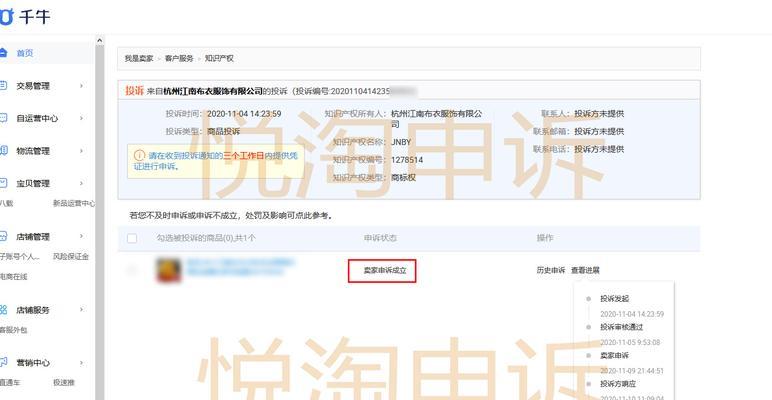Image resolution: width=772 pixels, height=400 pixels.
Task: Expand the 自运营中心 menu arrow
Action: coord(81,118)
